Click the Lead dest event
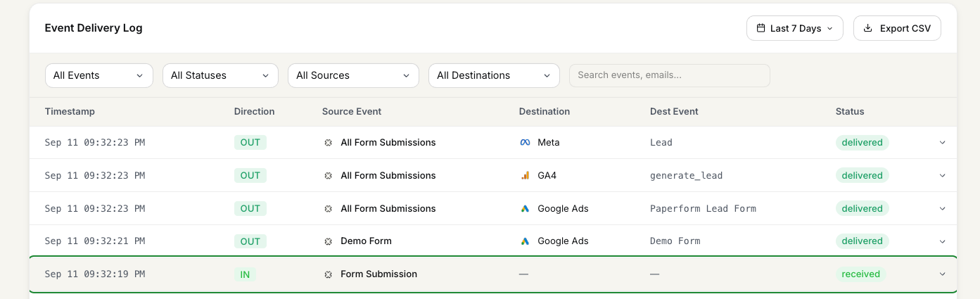Image resolution: width=980 pixels, height=299 pixels. pos(661,143)
